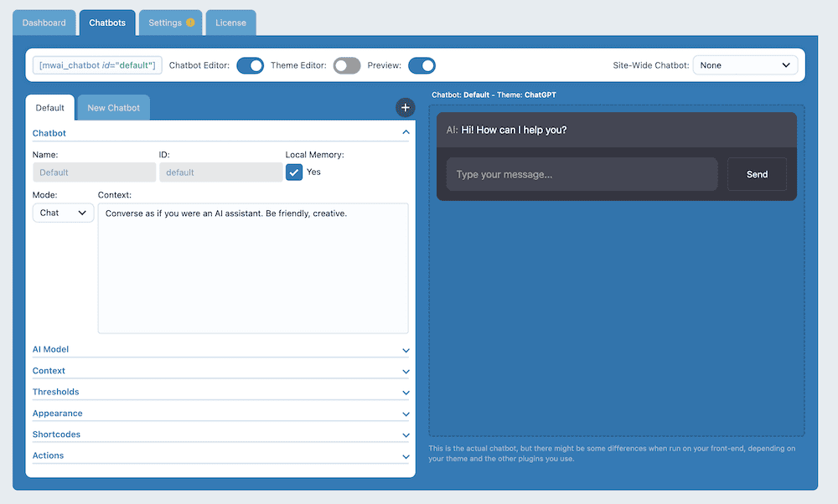Collapse the Chatbot section
838x504 pixels.
pyautogui.click(x=406, y=131)
